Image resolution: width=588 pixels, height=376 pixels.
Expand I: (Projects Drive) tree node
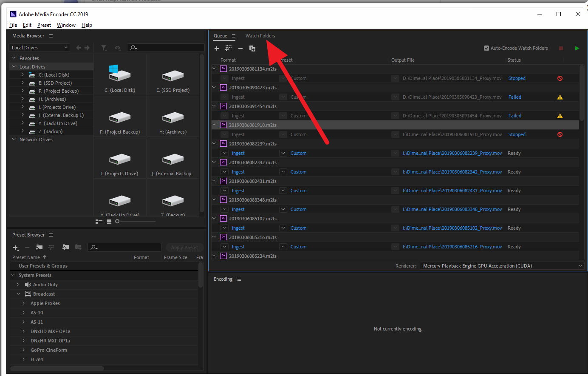pyautogui.click(x=23, y=107)
